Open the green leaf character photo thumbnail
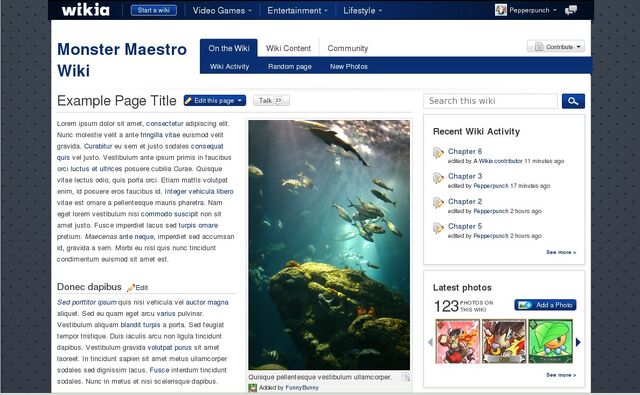This screenshot has width=640, height=395. (550, 342)
